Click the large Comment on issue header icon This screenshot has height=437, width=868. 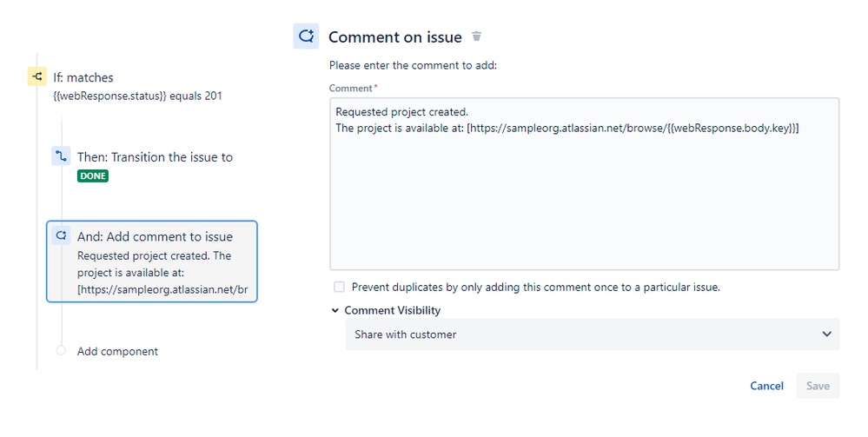pyautogui.click(x=306, y=36)
